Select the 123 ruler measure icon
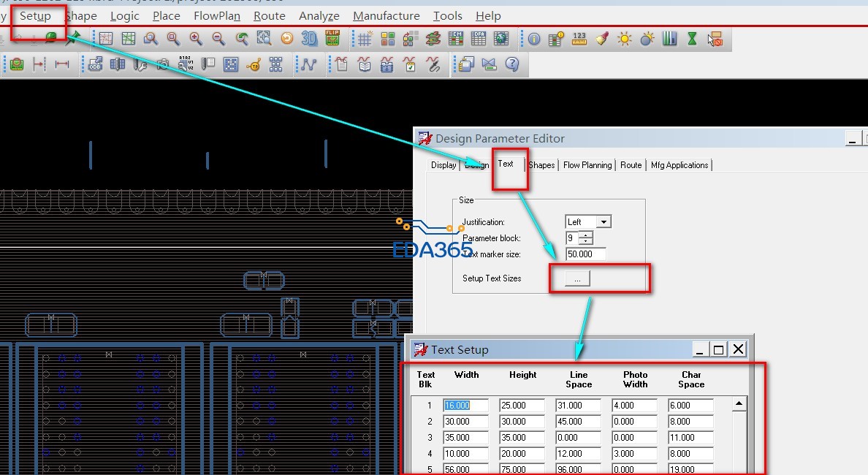The height and width of the screenshot is (475, 868). (x=579, y=39)
